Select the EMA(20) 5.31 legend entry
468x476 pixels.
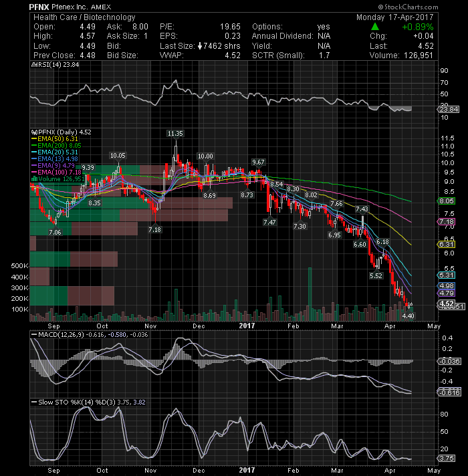(55, 152)
